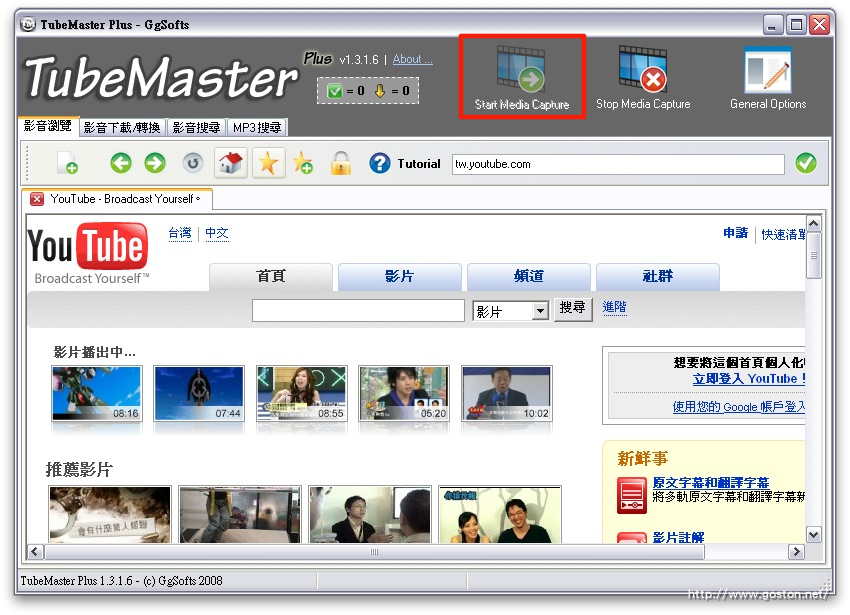Switch to the 影音瀏覽 tab
Image resolution: width=850 pixels, height=615 pixels.
click(x=48, y=126)
